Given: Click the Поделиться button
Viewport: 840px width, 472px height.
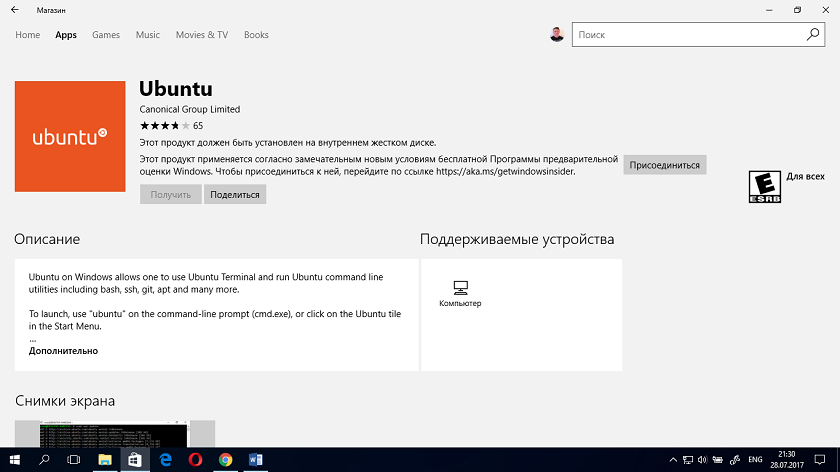Looking at the screenshot, I should pos(235,194).
